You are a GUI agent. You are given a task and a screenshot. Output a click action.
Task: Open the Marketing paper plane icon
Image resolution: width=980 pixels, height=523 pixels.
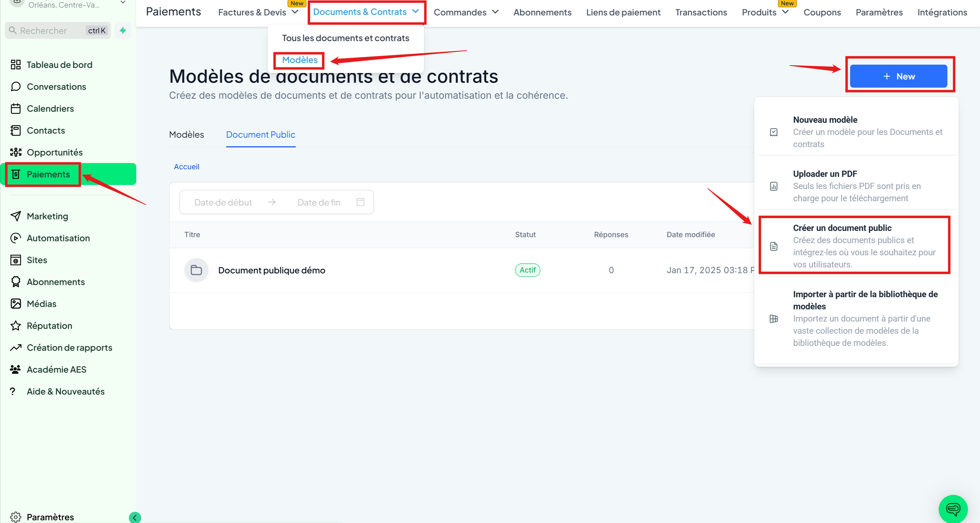pyautogui.click(x=16, y=216)
